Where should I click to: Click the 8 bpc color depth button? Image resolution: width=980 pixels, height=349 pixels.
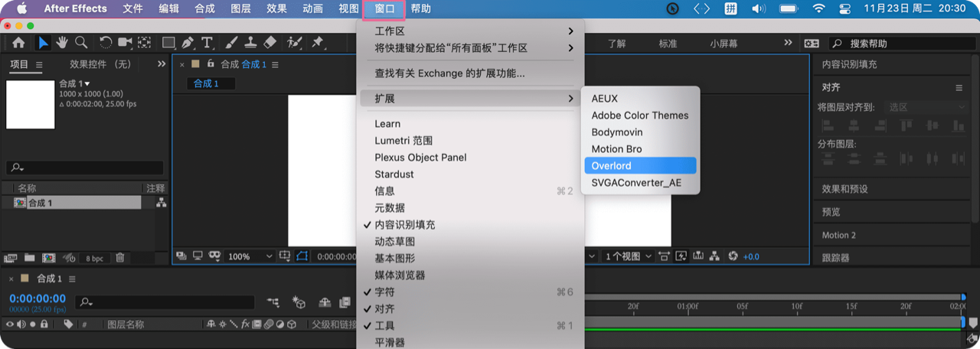(x=95, y=259)
